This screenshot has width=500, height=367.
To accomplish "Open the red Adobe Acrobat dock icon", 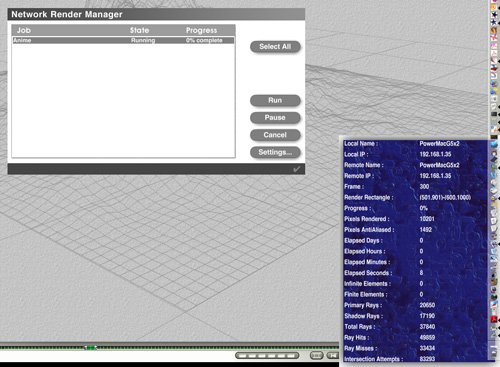I will [x=494, y=320].
